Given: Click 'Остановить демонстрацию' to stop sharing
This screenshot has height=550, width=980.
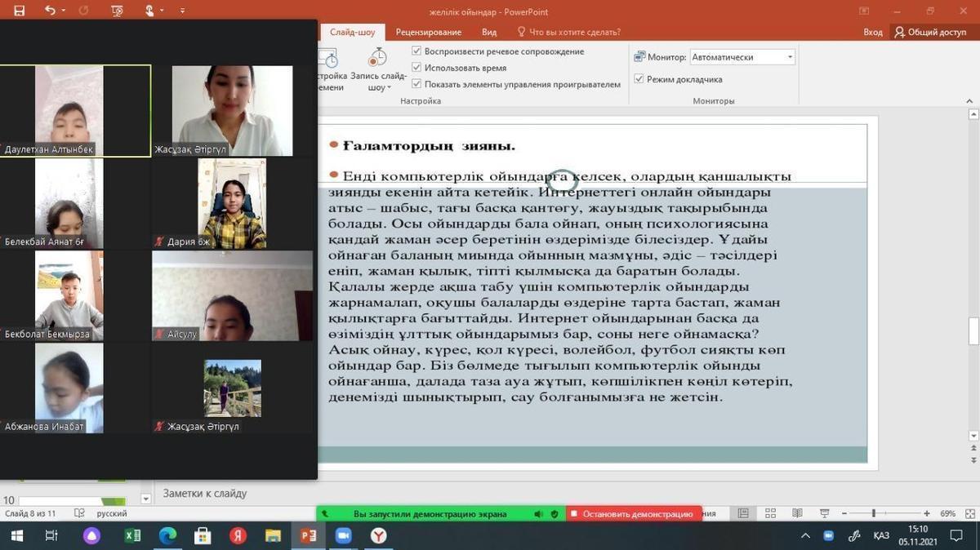Looking at the screenshot, I should (632, 514).
